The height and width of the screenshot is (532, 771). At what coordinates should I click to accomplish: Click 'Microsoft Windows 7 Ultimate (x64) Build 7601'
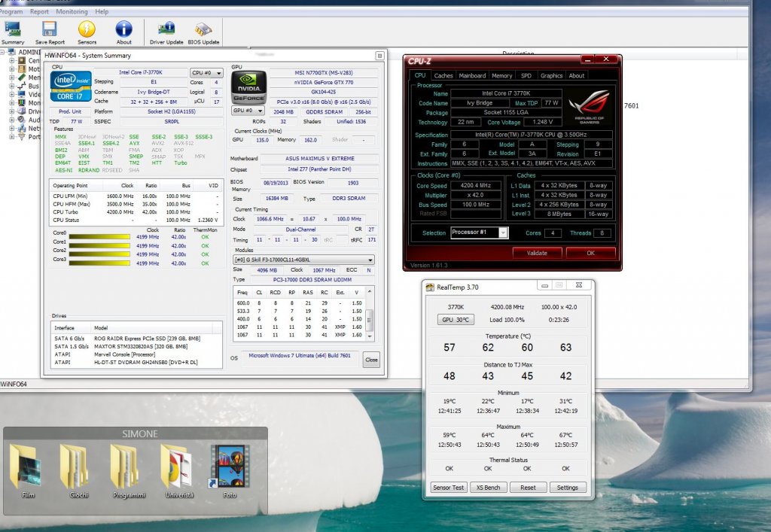300,356
